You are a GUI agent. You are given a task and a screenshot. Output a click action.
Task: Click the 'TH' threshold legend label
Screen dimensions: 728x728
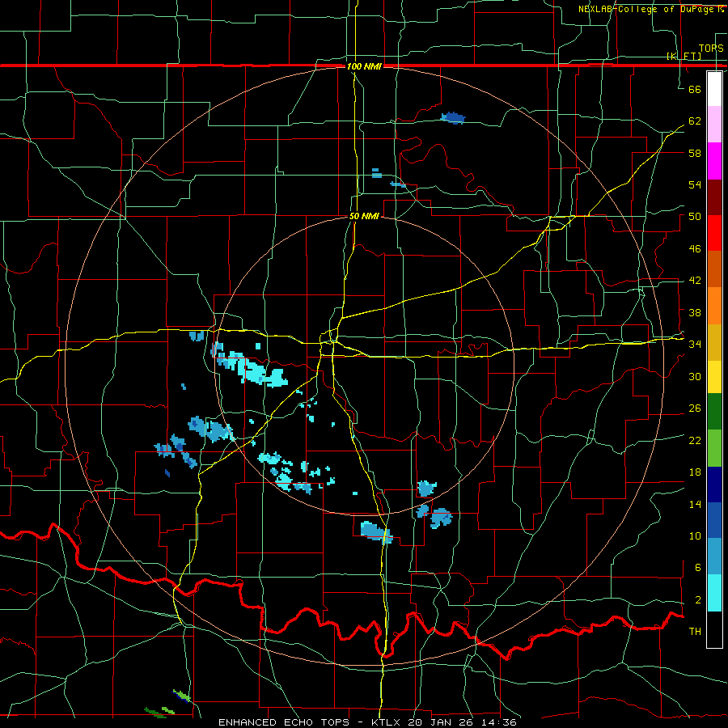[x=695, y=632]
